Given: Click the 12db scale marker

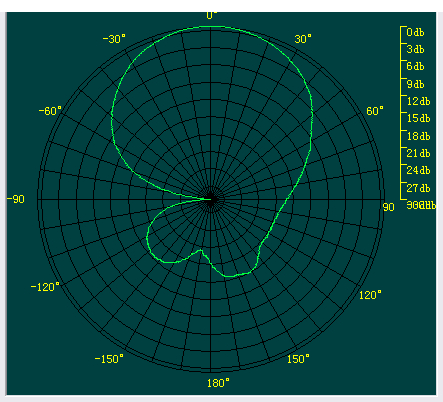Looking at the screenshot, I should tap(418, 101).
